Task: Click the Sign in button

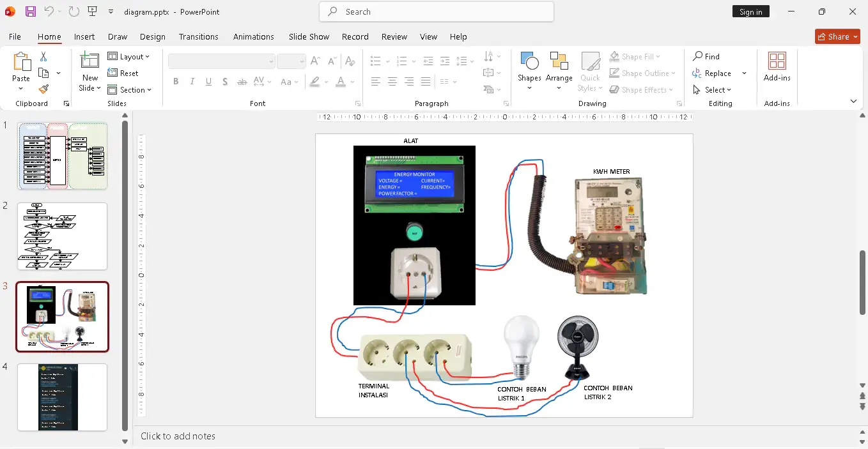Action: click(750, 11)
